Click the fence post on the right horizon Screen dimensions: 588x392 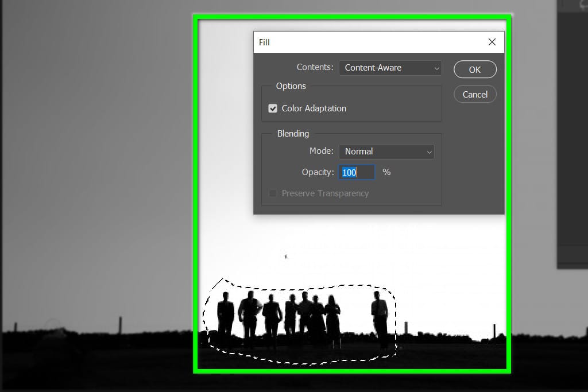(494, 331)
